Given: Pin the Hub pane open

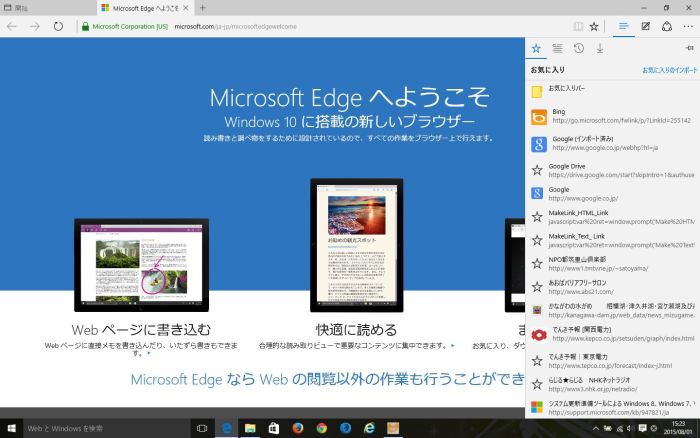Looking at the screenshot, I should pyautogui.click(x=688, y=48).
